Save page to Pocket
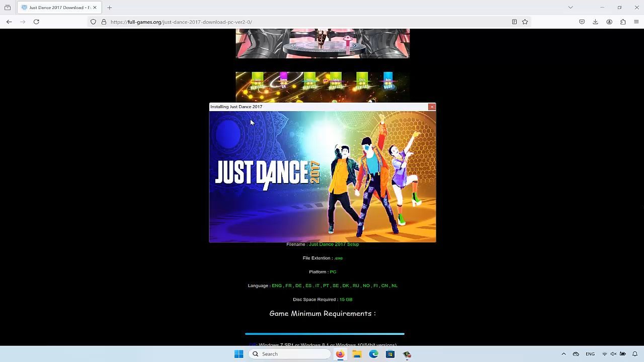The height and width of the screenshot is (362, 644). click(x=582, y=22)
